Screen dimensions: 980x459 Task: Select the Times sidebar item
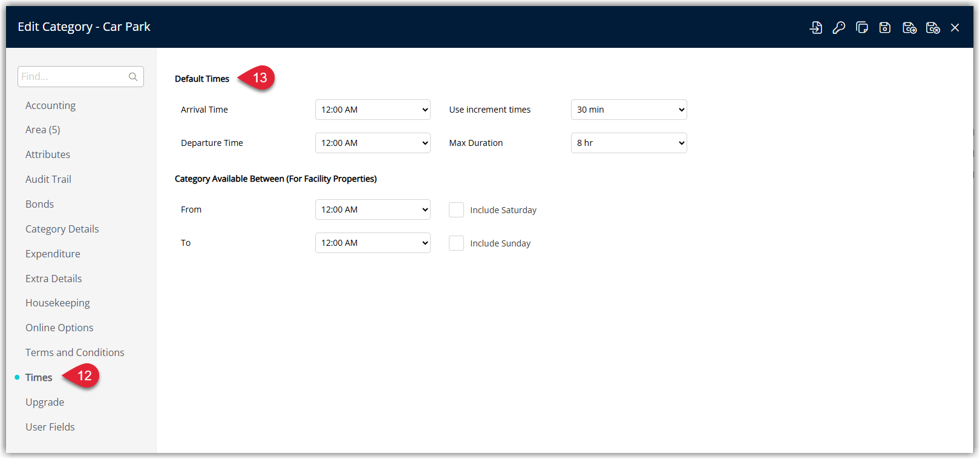[x=39, y=377]
